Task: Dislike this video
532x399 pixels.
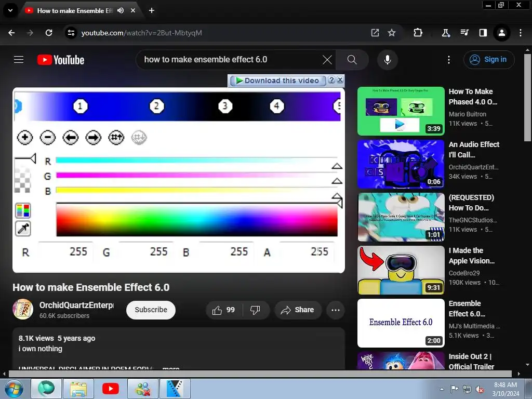Action: [255, 310]
